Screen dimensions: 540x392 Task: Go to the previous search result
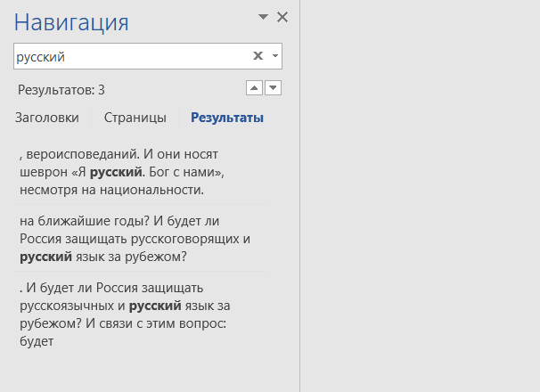254,87
